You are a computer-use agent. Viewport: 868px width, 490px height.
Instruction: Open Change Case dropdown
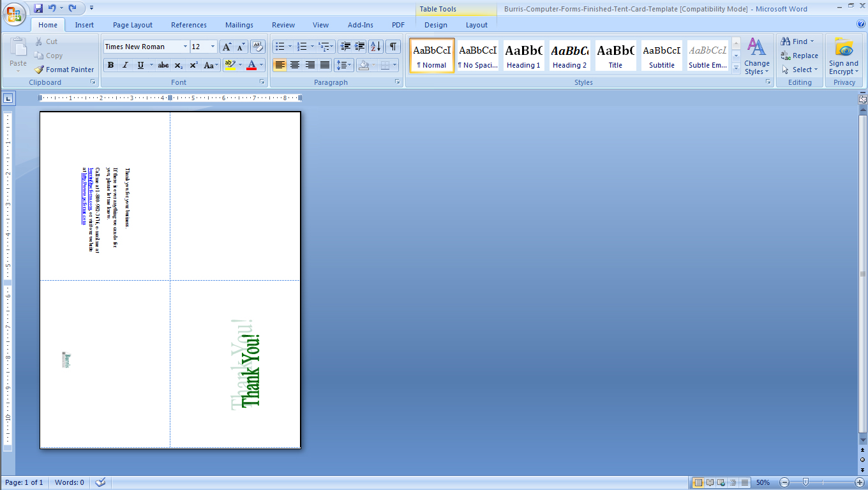tap(211, 65)
